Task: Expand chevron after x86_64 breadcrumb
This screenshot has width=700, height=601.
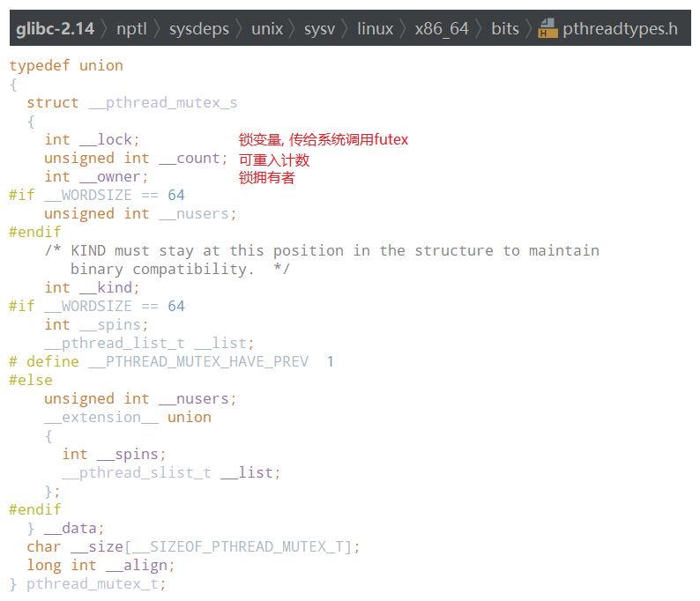Action: [x=480, y=28]
